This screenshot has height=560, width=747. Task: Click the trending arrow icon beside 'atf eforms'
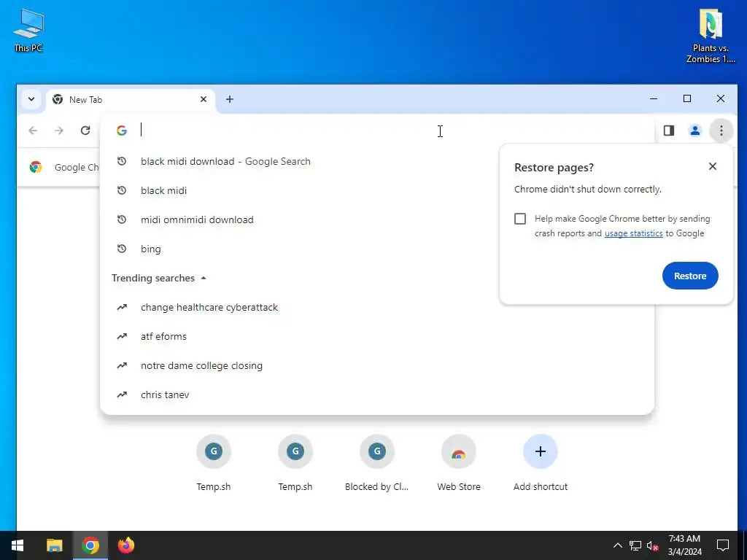(122, 336)
